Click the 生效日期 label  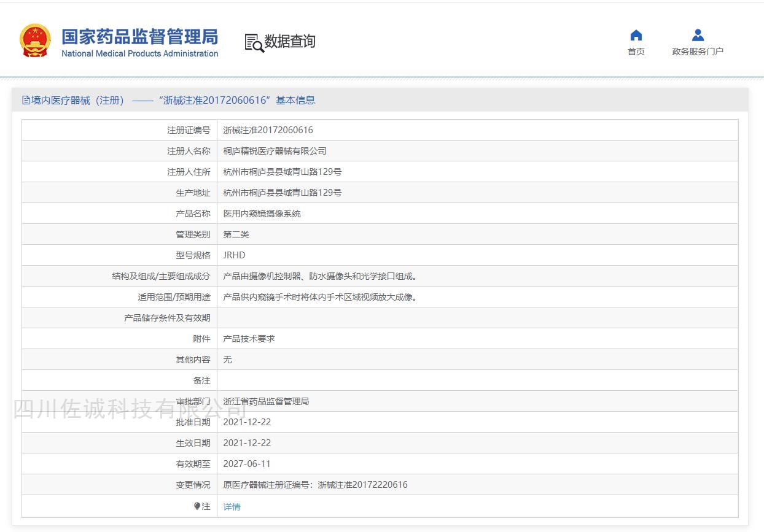193,443
